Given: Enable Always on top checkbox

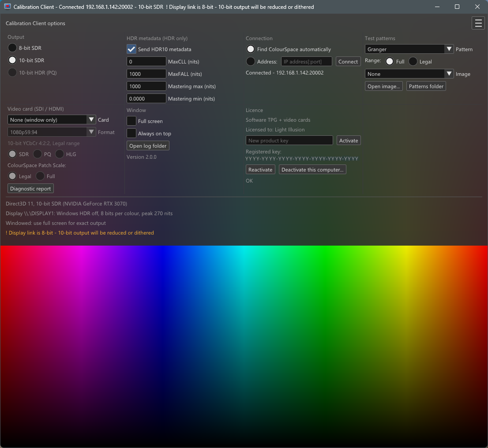Looking at the screenshot, I should pyautogui.click(x=131, y=133).
